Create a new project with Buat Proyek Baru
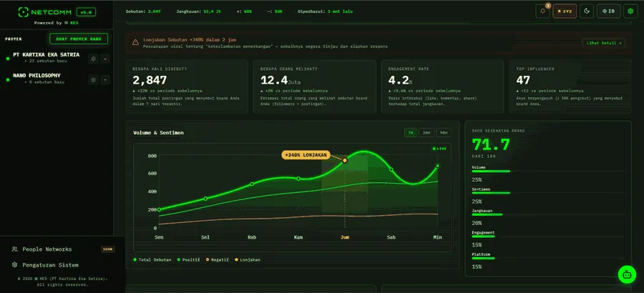Viewport: 644px width, 293px height. [x=79, y=39]
